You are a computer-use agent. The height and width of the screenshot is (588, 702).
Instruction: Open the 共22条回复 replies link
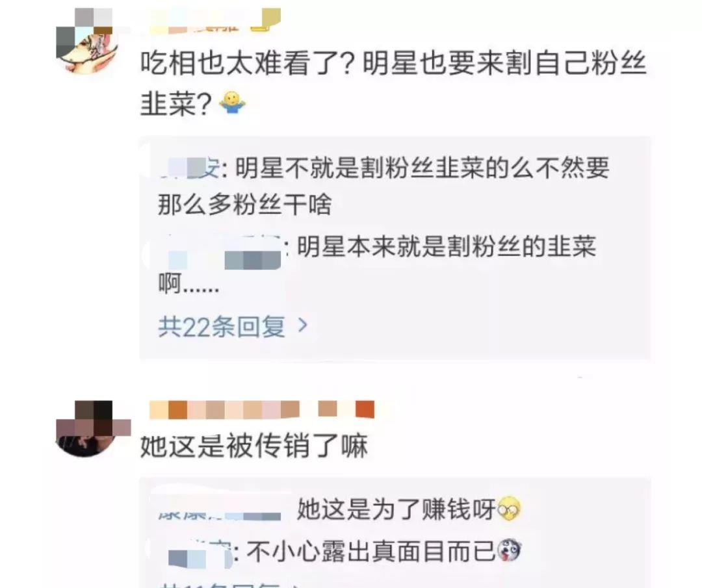point(233,326)
